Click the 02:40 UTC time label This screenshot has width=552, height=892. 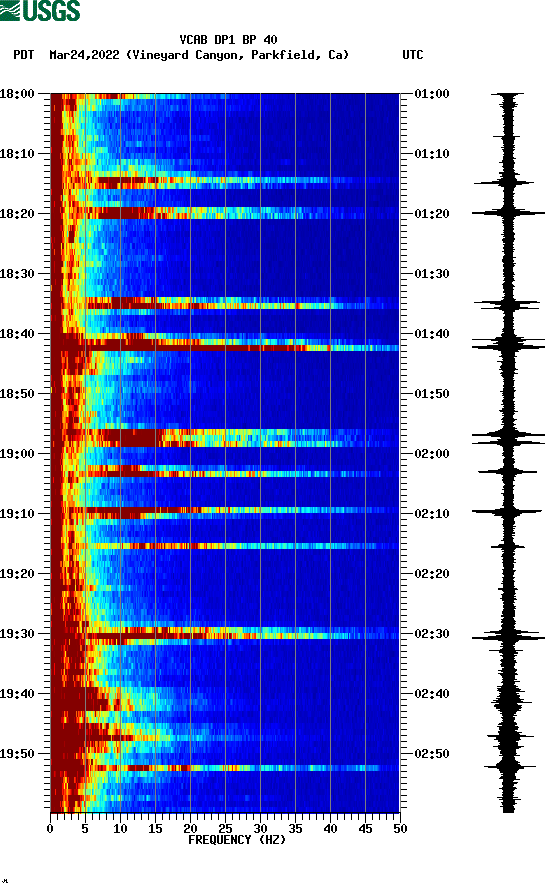pos(432,694)
